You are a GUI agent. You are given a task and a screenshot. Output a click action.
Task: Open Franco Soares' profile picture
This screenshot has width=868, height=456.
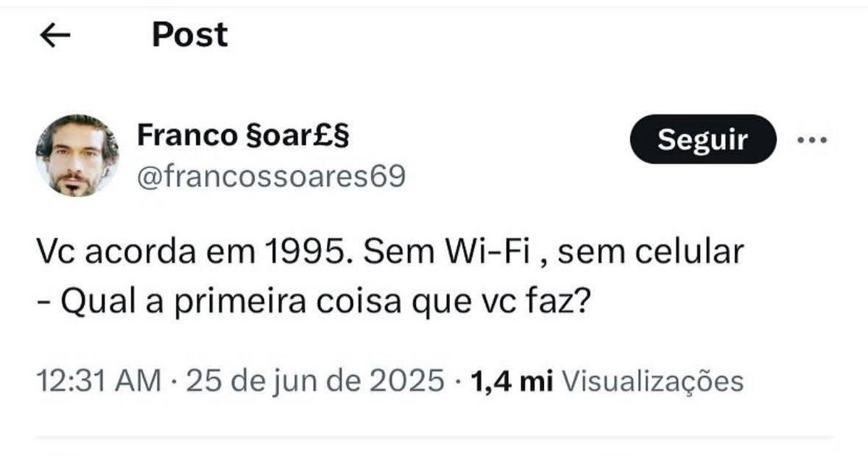coord(77,155)
